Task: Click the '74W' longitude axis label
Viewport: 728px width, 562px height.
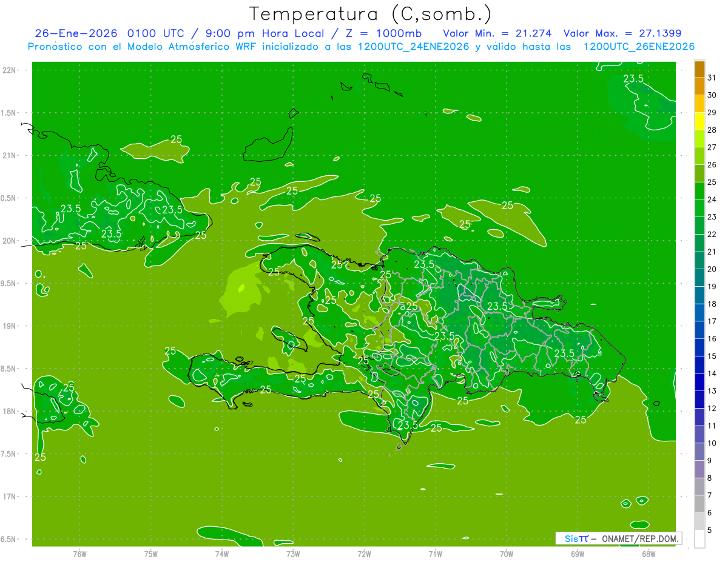Action: [x=222, y=554]
